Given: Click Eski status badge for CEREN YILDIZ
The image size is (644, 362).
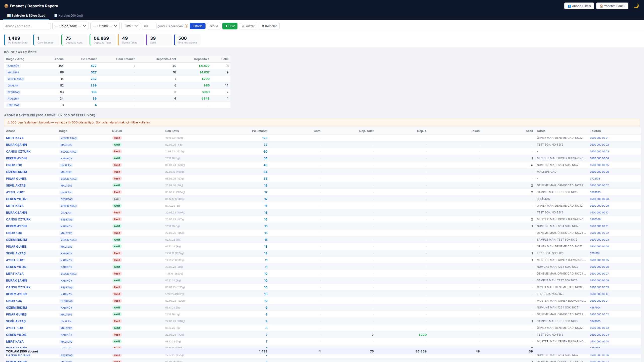Looking at the screenshot, I should 116,199.
